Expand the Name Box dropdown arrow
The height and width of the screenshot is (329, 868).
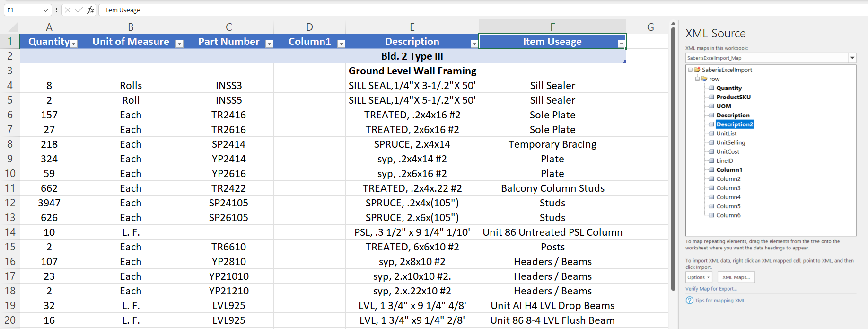[x=45, y=10]
